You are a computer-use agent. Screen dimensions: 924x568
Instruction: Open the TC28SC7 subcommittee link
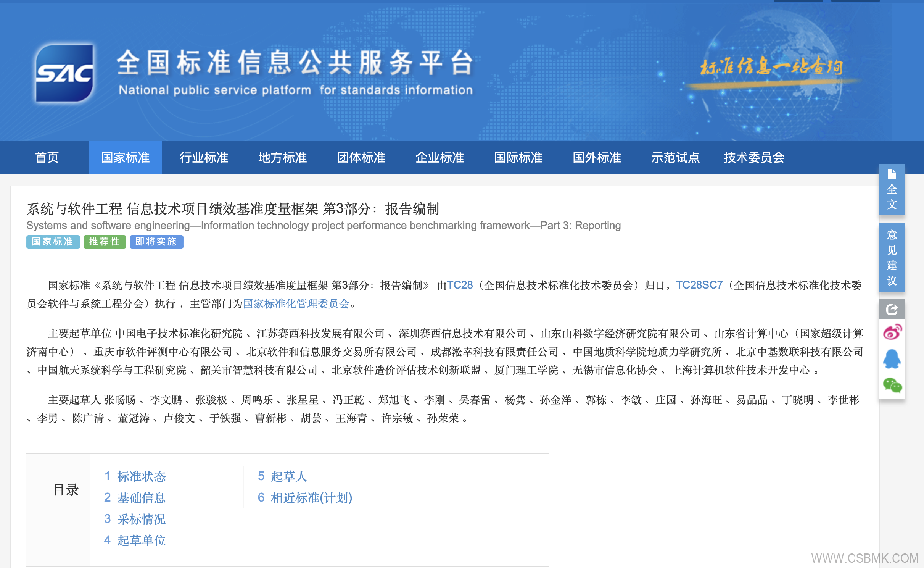699,285
